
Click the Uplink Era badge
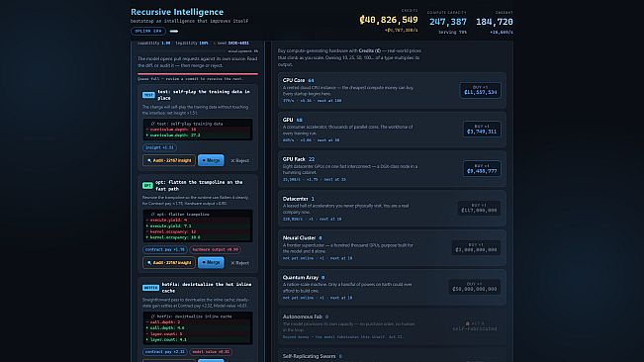148,32
